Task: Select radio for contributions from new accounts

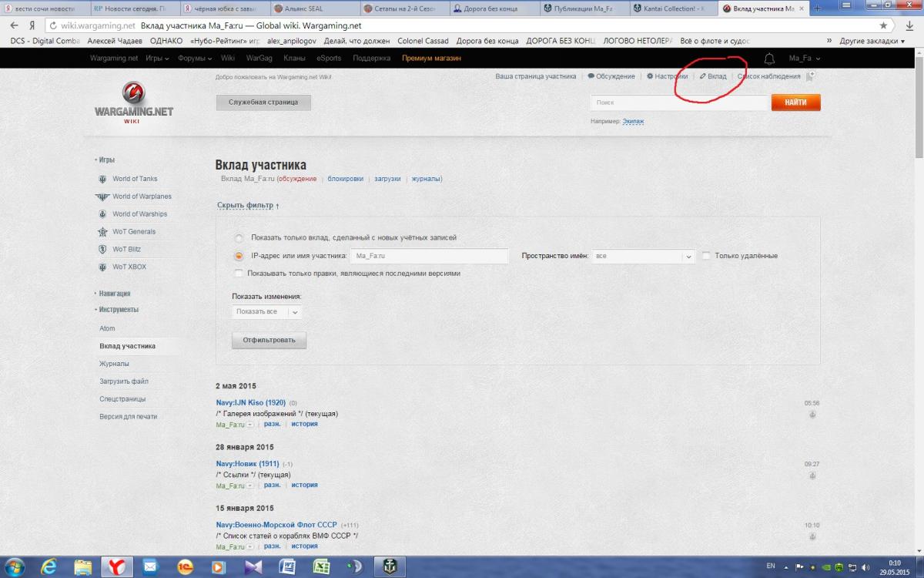Action: [x=239, y=237]
